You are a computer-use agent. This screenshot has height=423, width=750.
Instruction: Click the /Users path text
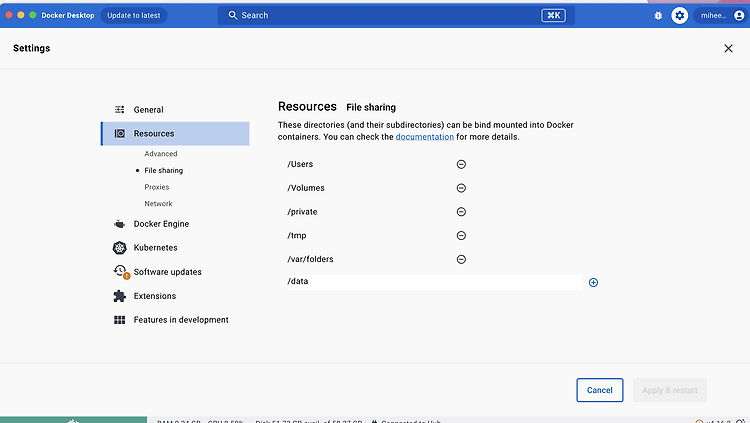300,164
